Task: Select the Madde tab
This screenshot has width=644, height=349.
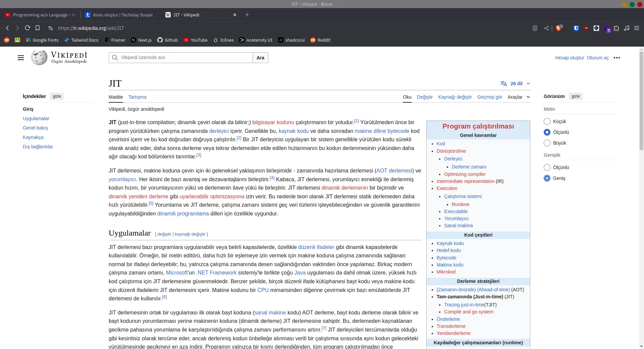Action: 116,97
